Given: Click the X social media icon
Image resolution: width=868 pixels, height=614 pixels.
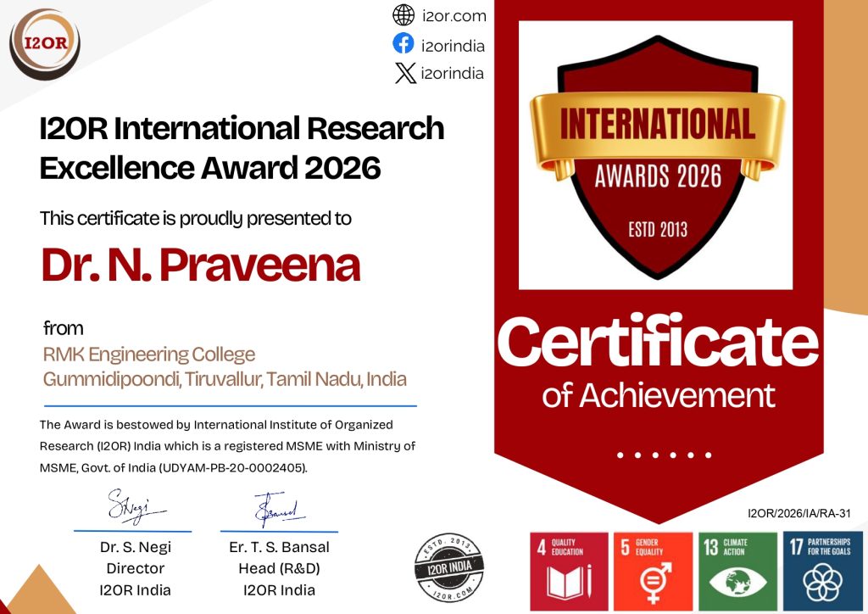Looking at the screenshot, I should (x=405, y=73).
